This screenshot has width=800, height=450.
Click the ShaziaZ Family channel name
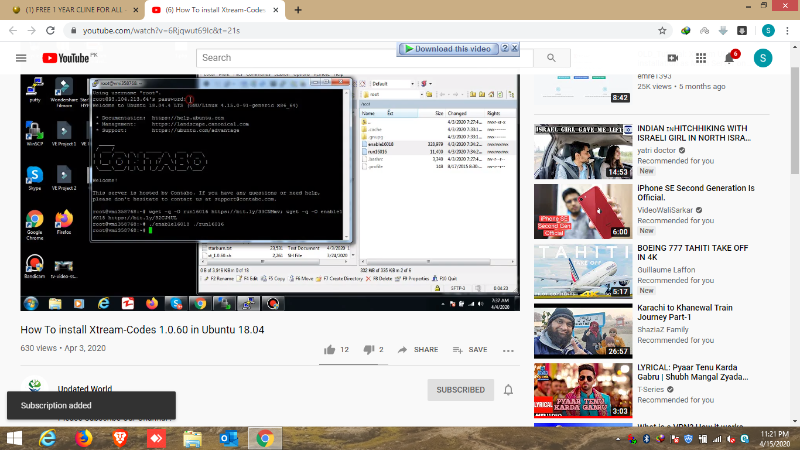click(x=663, y=330)
